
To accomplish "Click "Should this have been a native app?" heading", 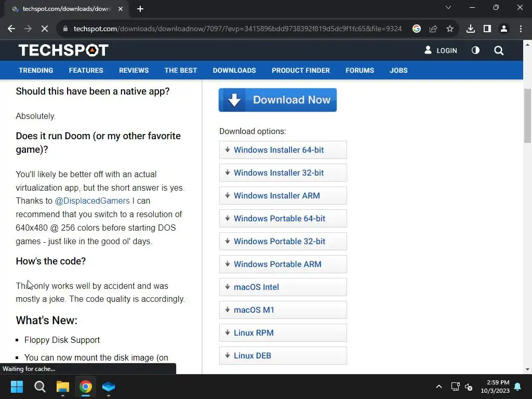I will point(92,91).
